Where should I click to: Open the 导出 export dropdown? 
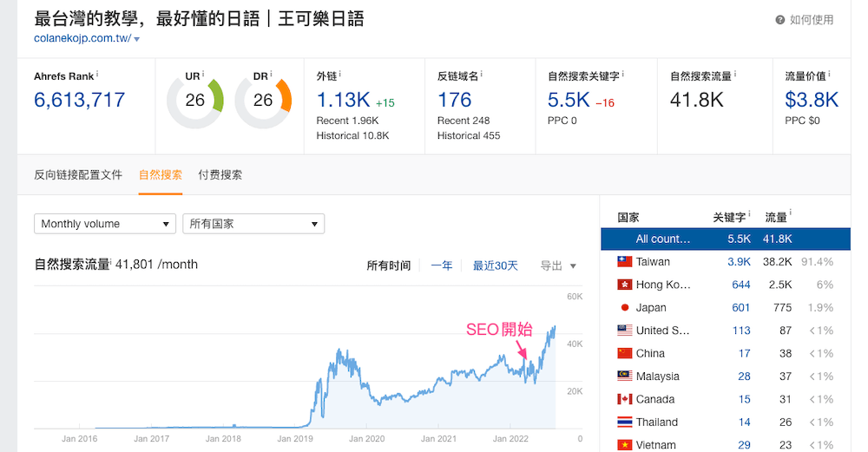558,265
